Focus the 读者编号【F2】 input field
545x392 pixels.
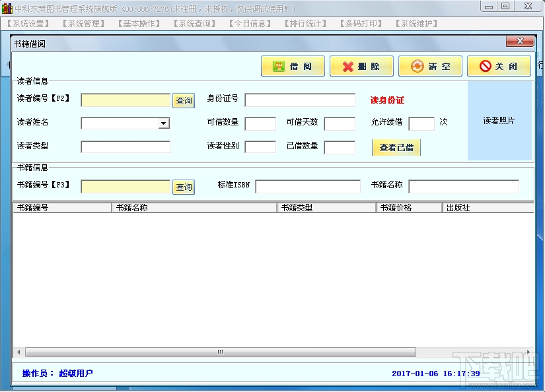click(x=126, y=100)
